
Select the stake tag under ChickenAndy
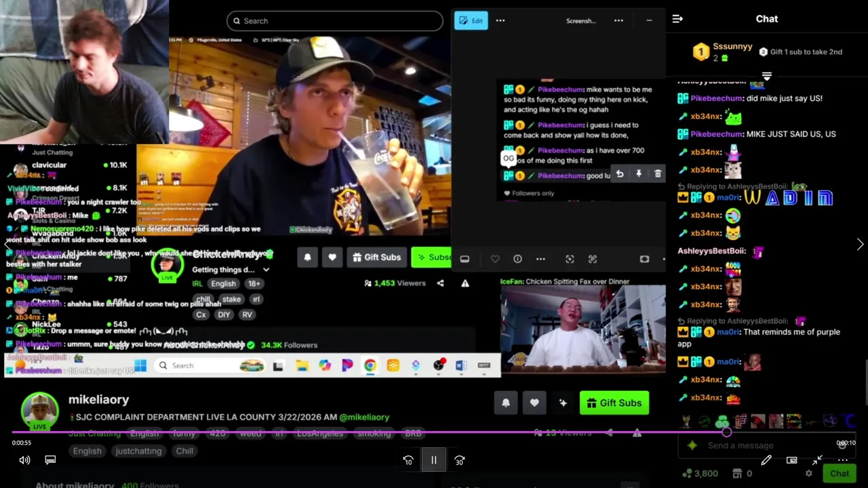tap(231, 299)
